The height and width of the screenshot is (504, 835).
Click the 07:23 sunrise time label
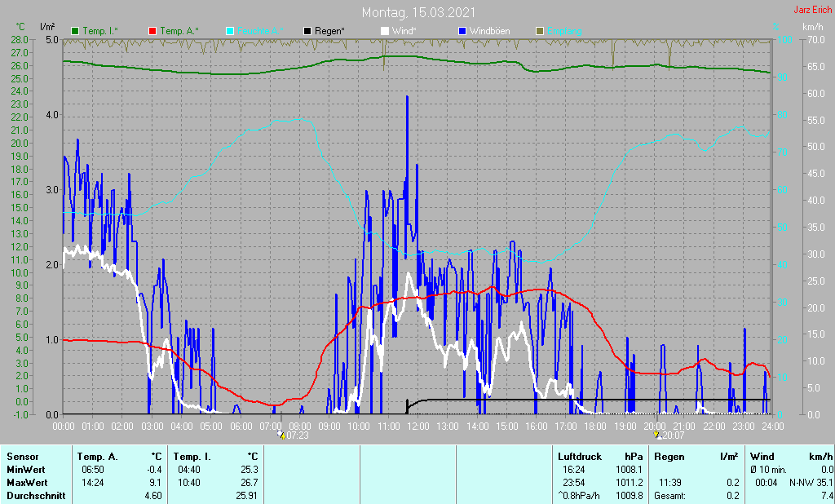pyautogui.click(x=298, y=435)
